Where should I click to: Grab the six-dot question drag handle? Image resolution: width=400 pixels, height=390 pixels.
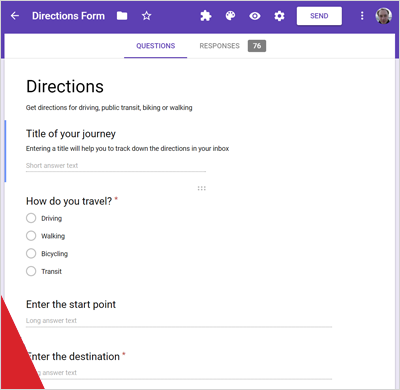pyautogui.click(x=201, y=188)
